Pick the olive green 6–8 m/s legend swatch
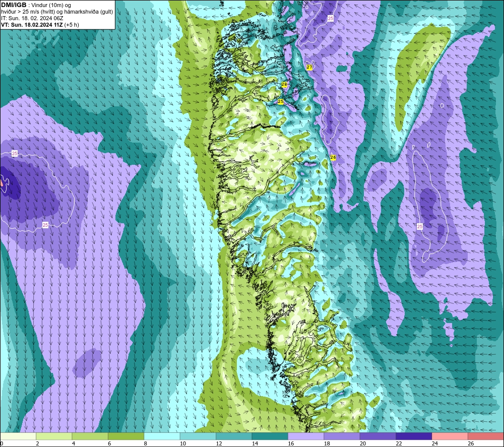The image size is (504, 447). point(126,436)
